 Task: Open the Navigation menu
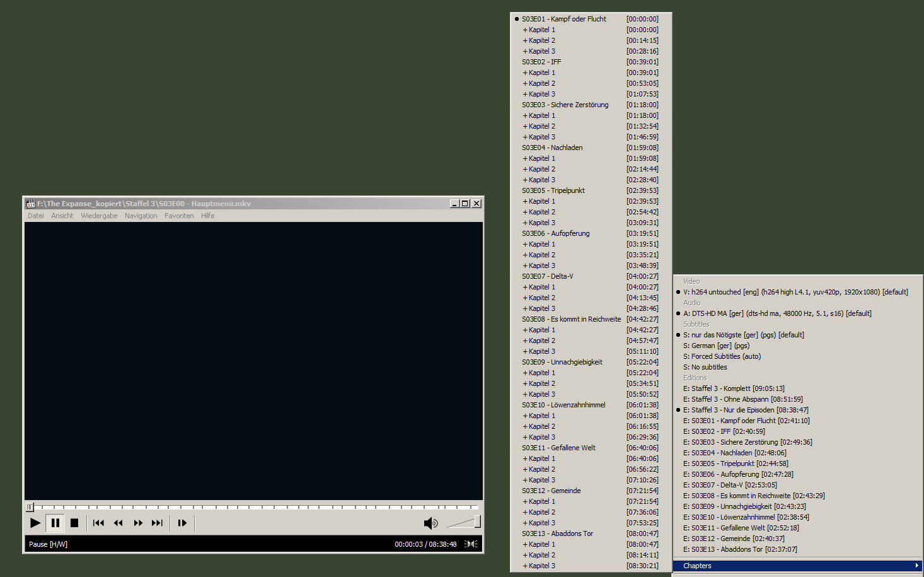(141, 215)
